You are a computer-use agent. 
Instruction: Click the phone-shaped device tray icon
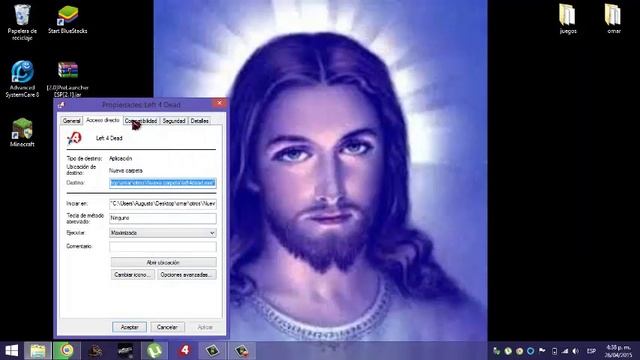coord(554,351)
